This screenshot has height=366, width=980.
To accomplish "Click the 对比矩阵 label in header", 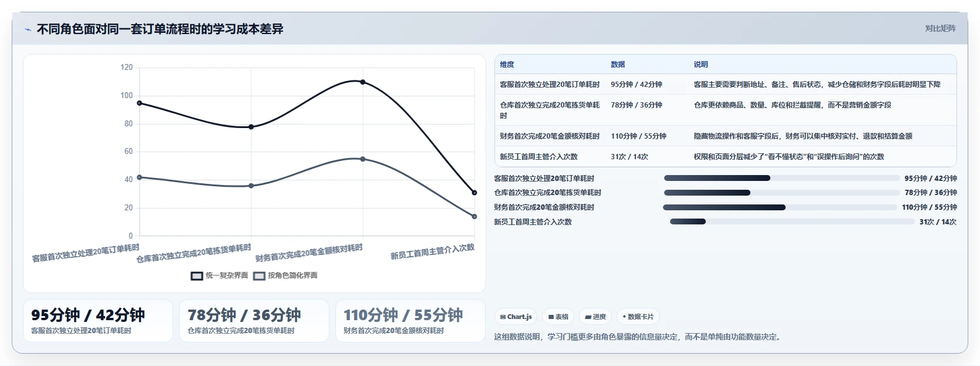I will click(x=940, y=28).
